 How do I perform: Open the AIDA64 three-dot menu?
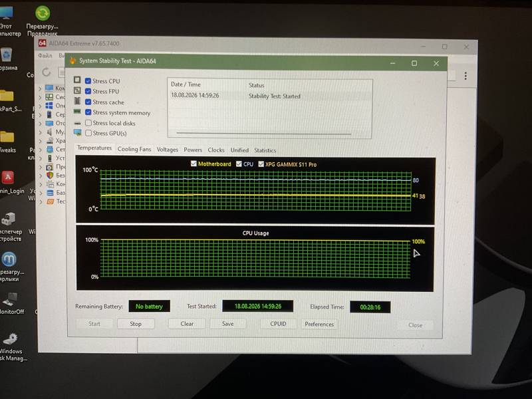465,76
